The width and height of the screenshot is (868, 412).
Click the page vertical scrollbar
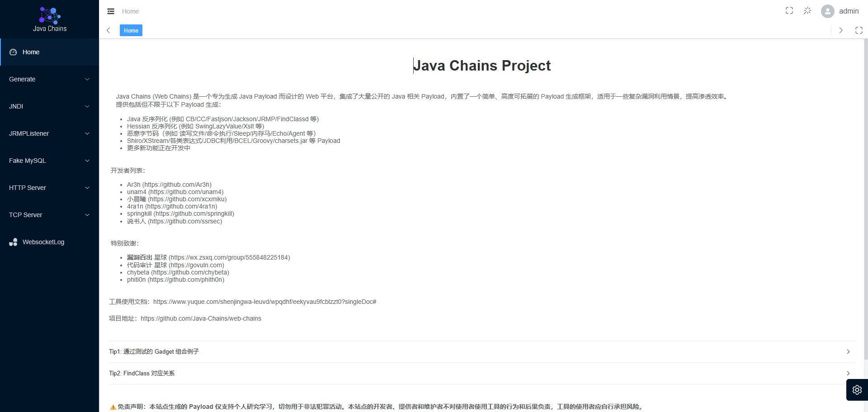pos(866,199)
